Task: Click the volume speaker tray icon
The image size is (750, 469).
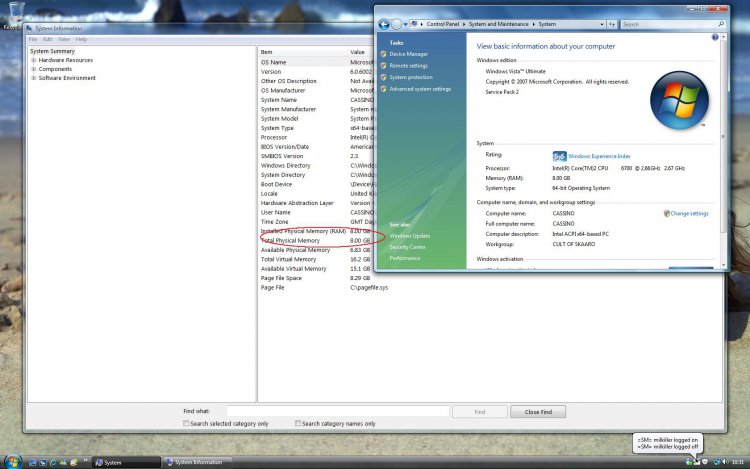Action: 725,462
